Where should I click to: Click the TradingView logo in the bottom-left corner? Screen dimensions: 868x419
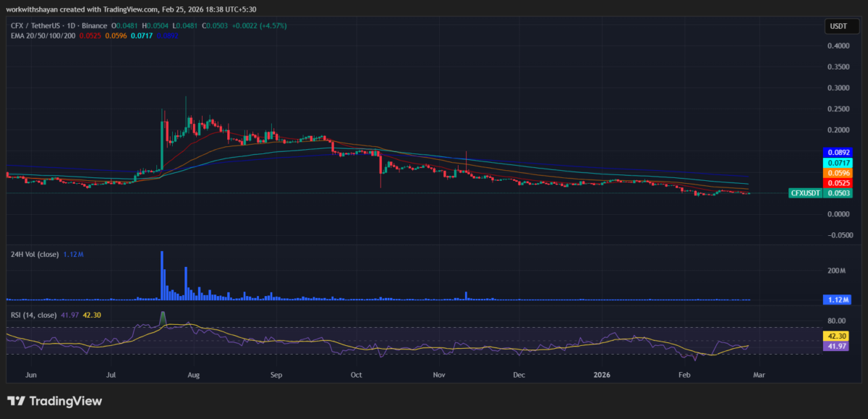coord(54,401)
